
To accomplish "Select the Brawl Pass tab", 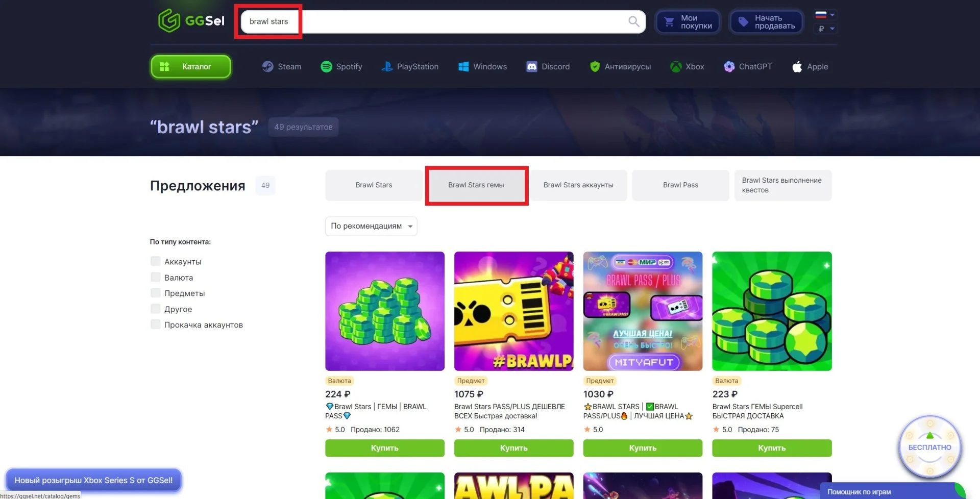I will coord(680,185).
